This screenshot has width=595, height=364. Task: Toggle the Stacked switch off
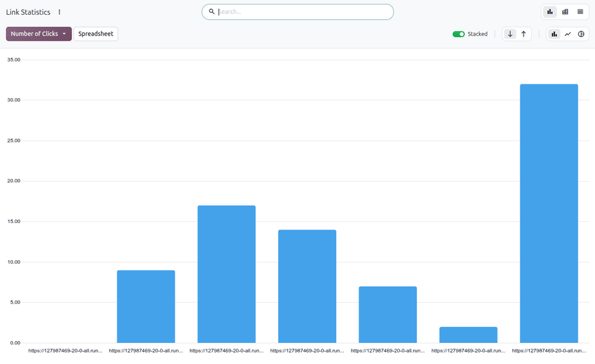[459, 34]
